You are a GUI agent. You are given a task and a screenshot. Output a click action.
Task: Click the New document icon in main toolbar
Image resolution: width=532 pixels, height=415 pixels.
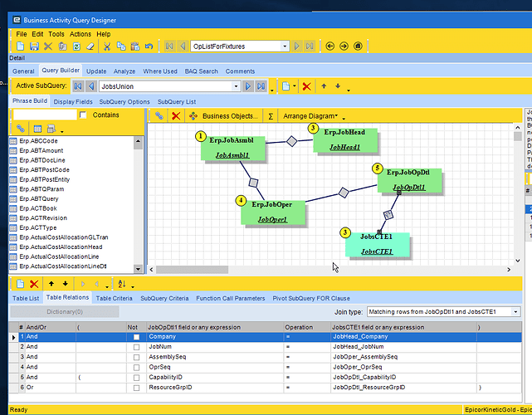click(21, 46)
